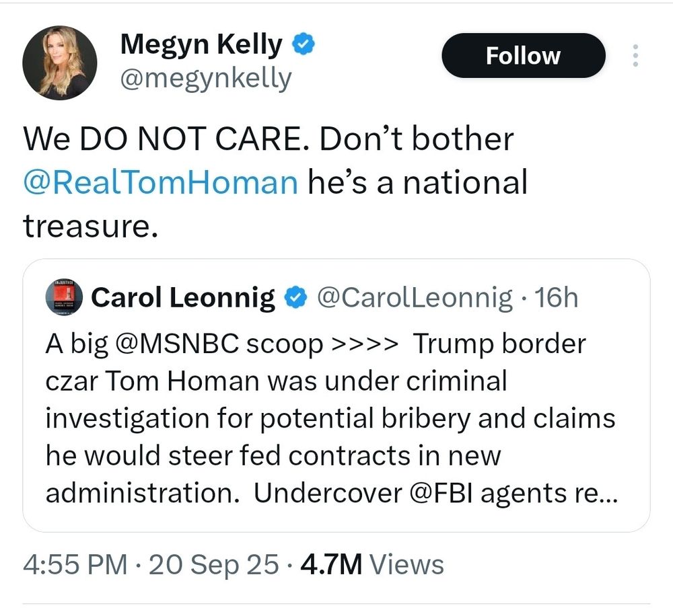Open the @CarolLeonnig handle
The width and height of the screenshot is (673, 616).
click(x=415, y=297)
